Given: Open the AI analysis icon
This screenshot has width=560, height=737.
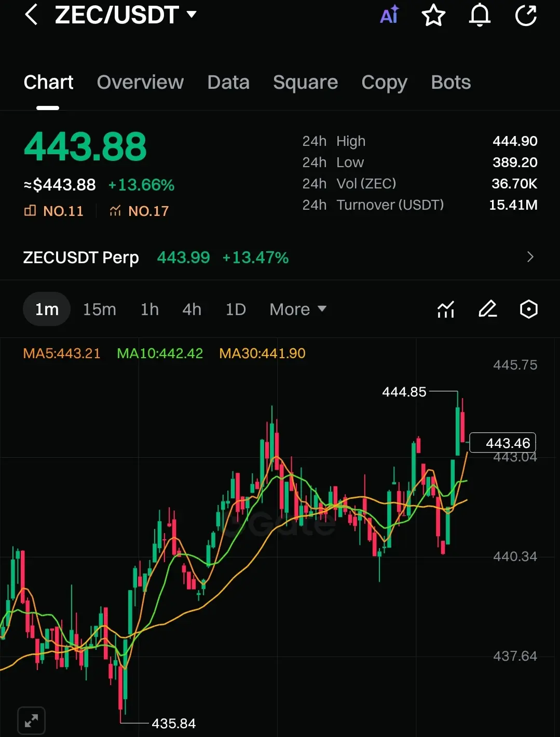Looking at the screenshot, I should tap(390, 15).
